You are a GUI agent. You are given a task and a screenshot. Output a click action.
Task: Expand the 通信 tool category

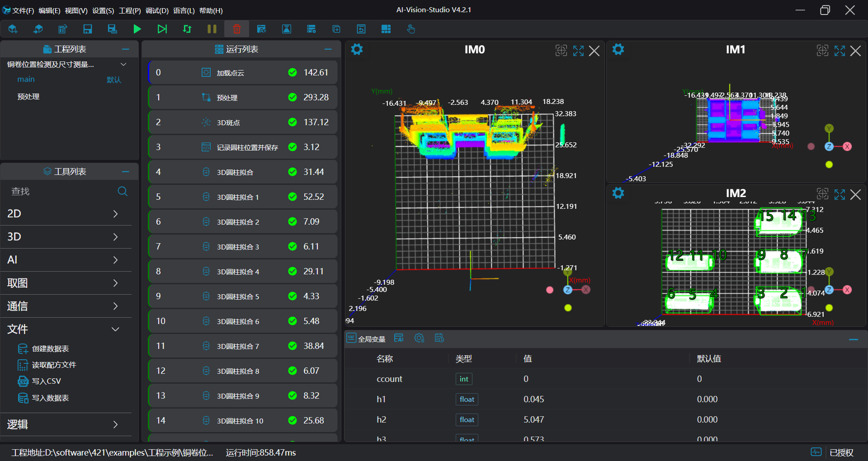coord(115,306)
